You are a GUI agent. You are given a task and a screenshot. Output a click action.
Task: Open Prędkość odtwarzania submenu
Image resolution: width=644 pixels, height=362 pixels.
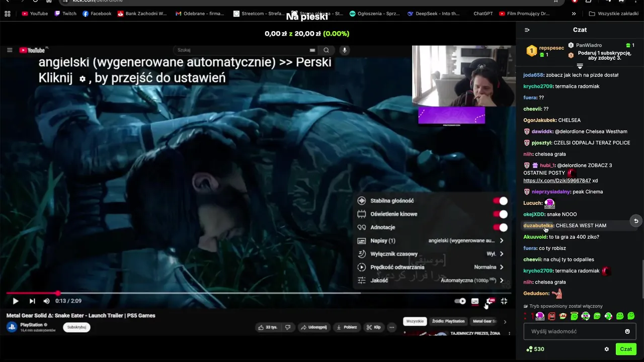[x=431, y=267]
